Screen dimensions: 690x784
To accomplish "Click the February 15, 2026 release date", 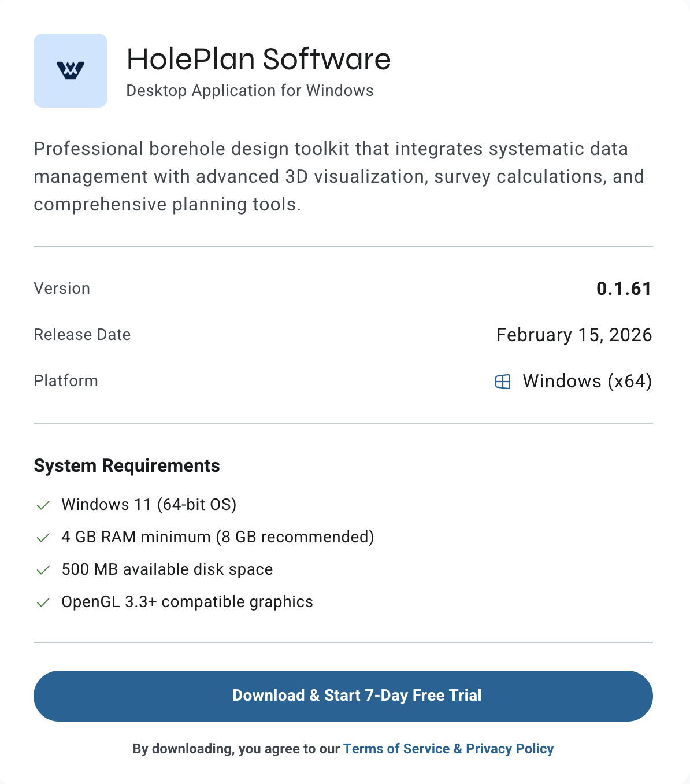I will (x=574, y=335).
